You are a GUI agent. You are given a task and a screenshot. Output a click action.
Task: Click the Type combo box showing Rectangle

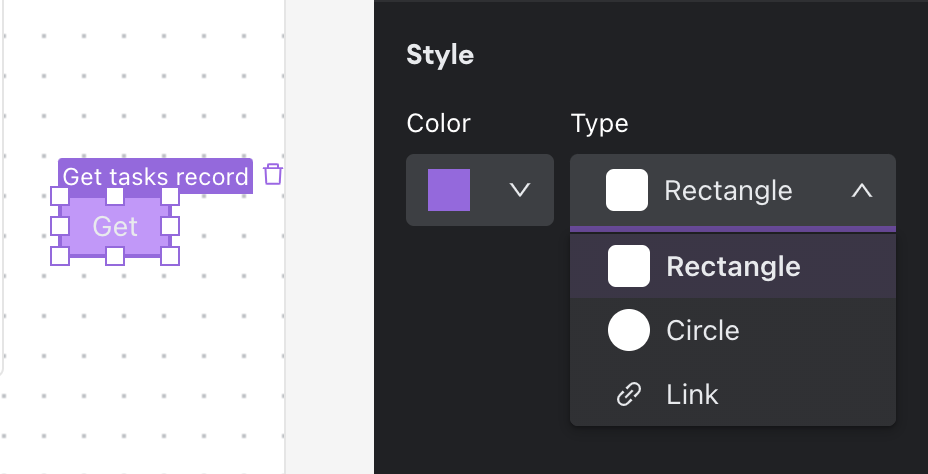tap(732, 190)
